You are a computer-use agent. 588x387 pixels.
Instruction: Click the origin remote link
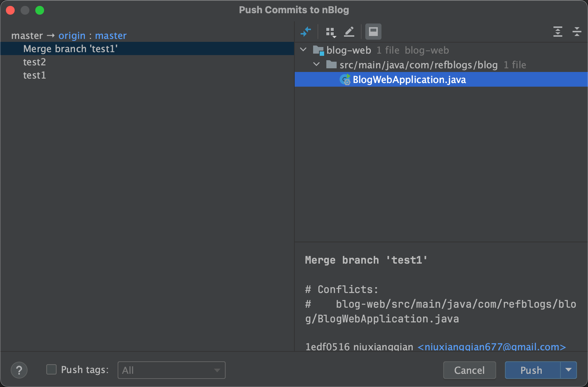pos(72,36)
